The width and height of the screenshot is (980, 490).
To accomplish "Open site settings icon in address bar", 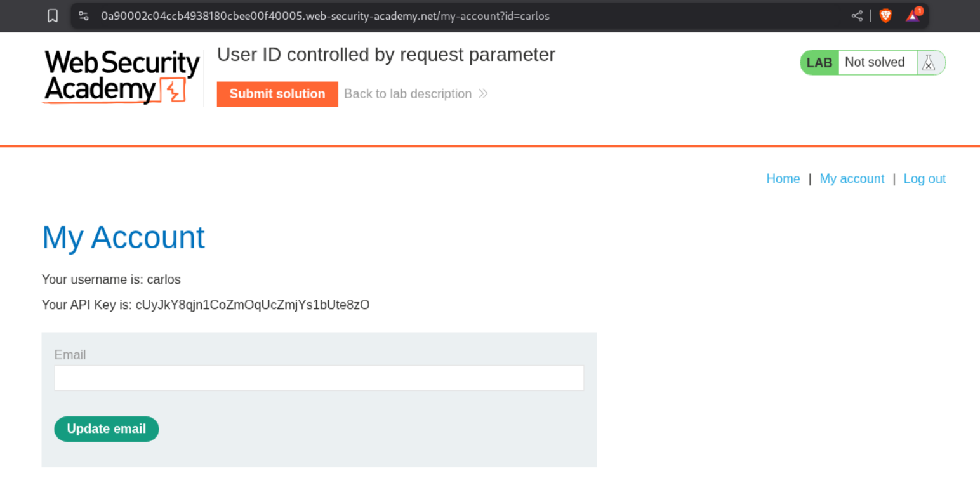I will (x=83, y=16).
